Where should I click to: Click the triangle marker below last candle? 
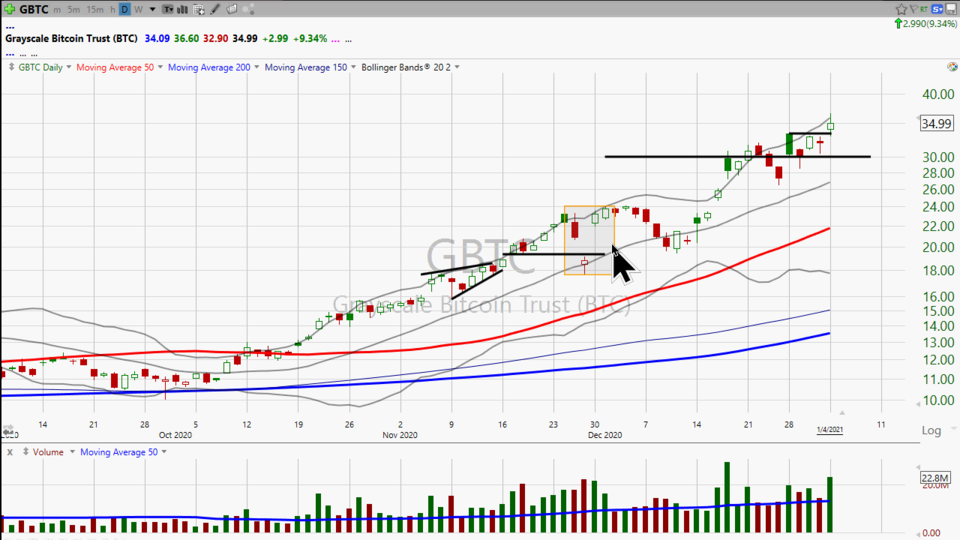tap(842, 413)
